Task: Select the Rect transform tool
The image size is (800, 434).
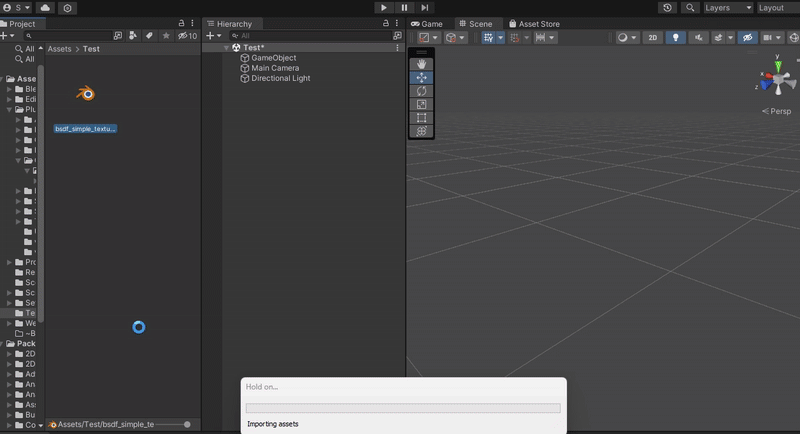Action: pos(422,118)
